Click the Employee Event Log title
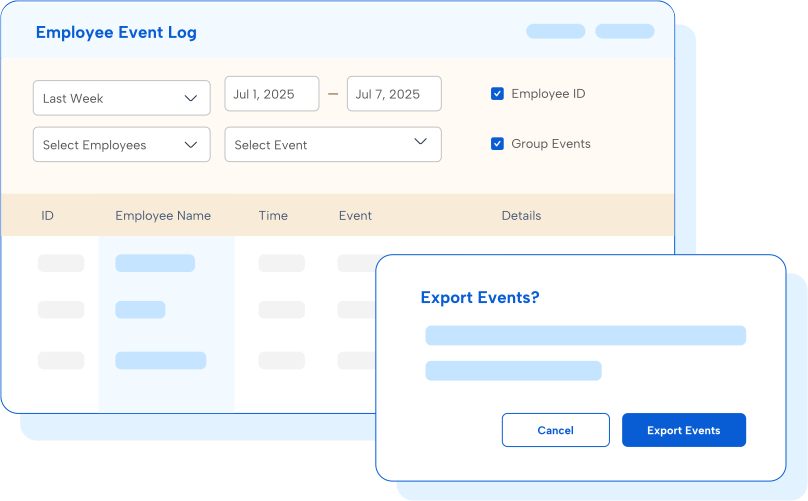 (116, 32)
